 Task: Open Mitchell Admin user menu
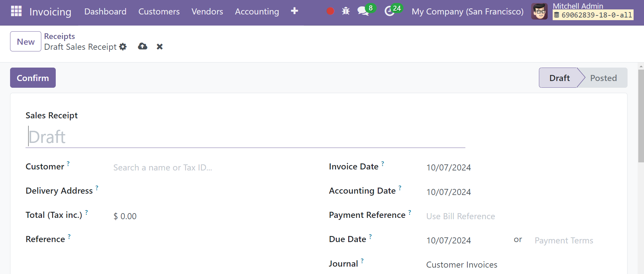coord(583,11)
